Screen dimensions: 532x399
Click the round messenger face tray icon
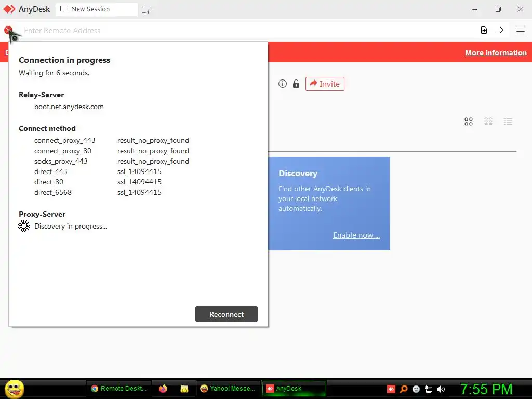(x=416, y=389)
